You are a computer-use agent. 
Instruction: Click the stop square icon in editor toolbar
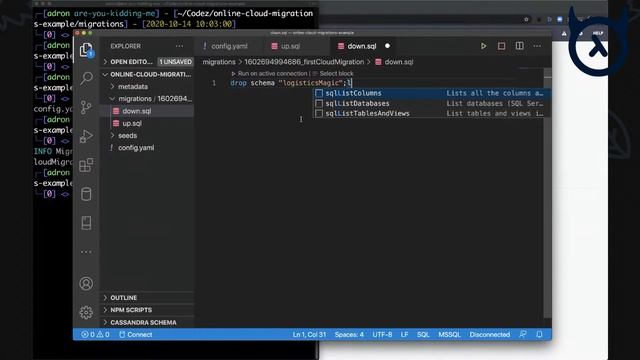point(501,46)
